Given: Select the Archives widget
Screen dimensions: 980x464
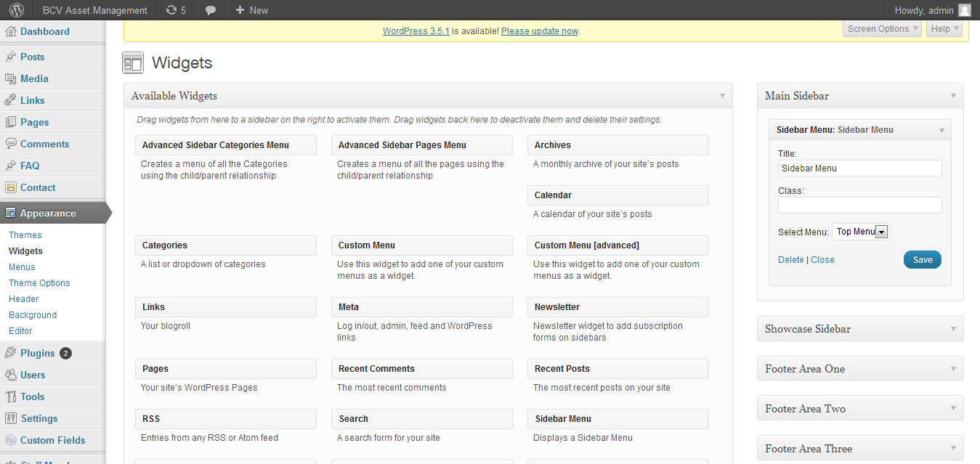Looking at the screenshot, I should point(618,145).
